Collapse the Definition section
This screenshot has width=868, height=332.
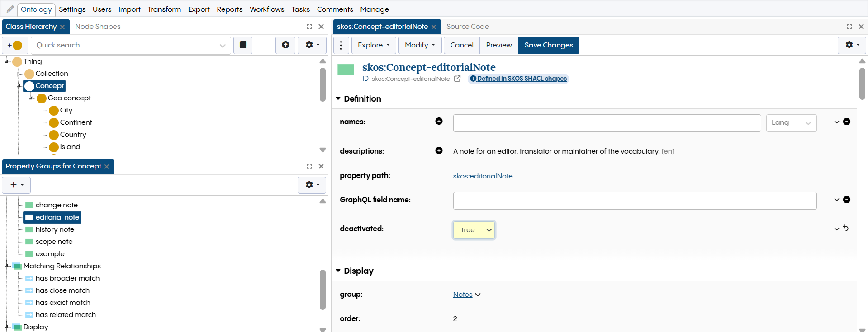pos(338,98)
